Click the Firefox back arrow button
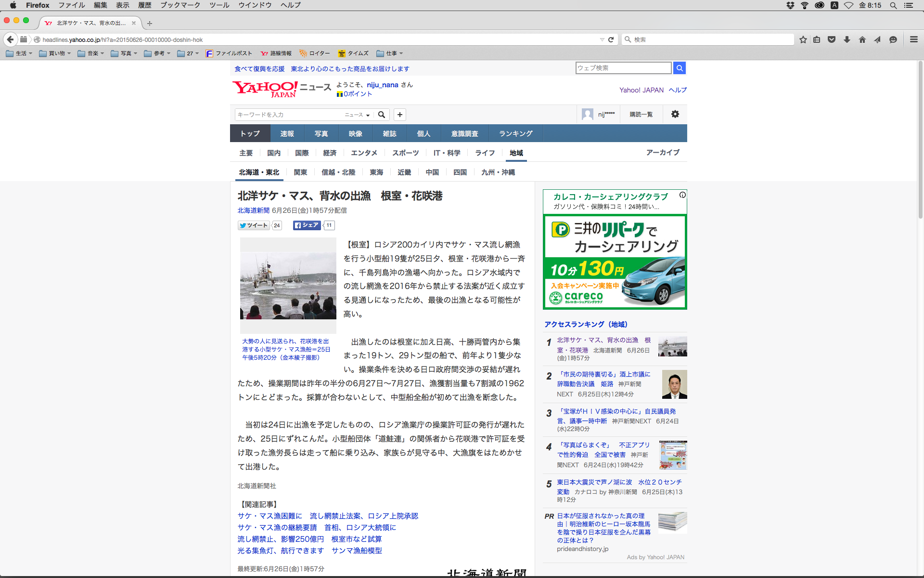 [10, 39]
